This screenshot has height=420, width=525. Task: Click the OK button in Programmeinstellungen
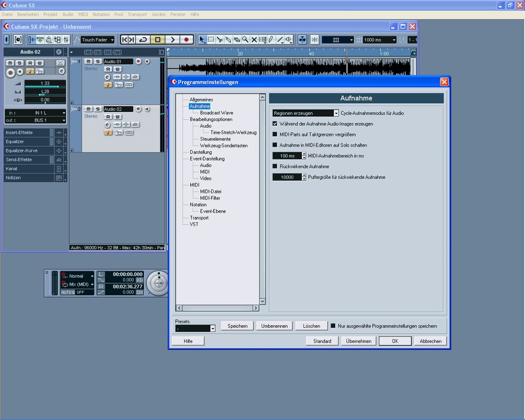(395, 341)
